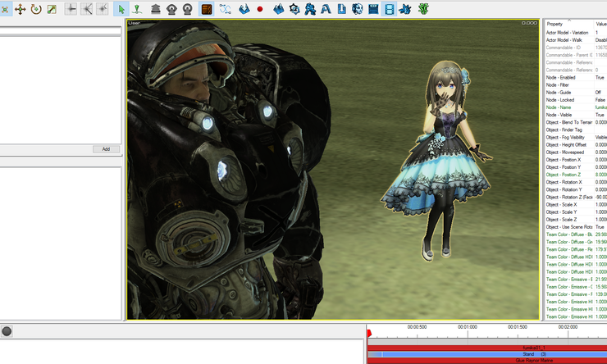The width and height of the screenshot is (607, 364).
Task: Click the 00:02:000 mark on timeline ruler
Action: tap(568, 327)
